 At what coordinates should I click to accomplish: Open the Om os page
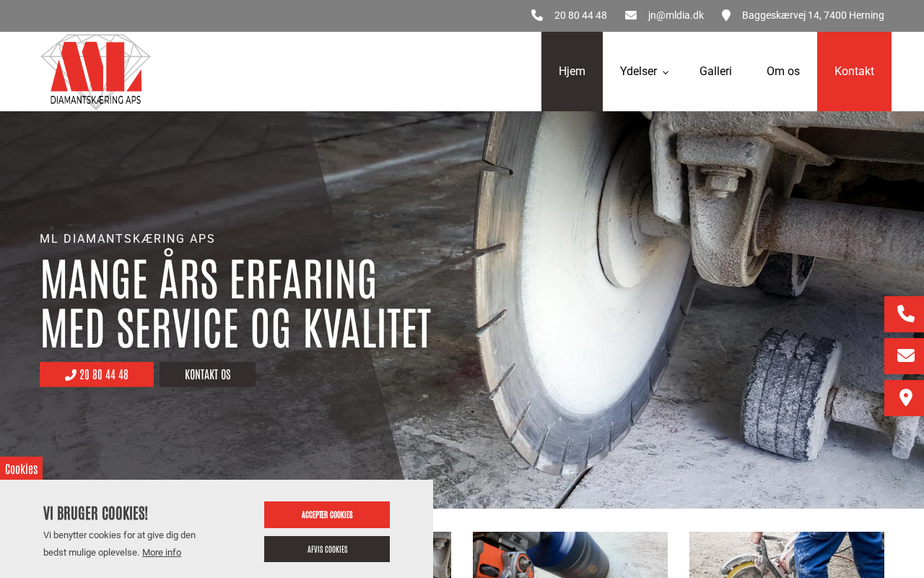pyautogui.click(x=783, y=72)
